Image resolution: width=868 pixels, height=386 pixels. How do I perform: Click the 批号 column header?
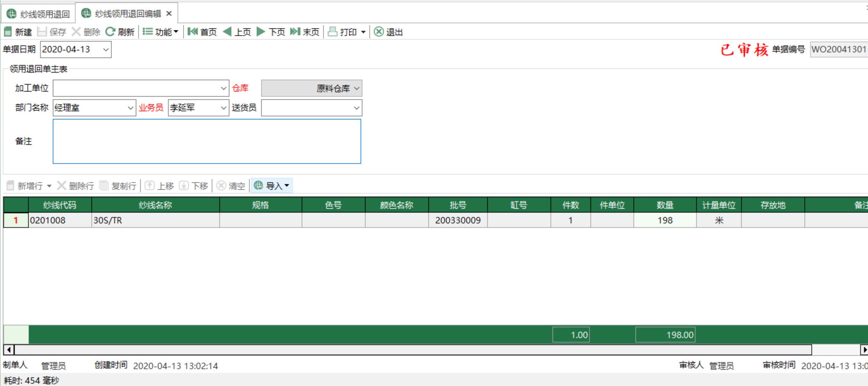458,205
